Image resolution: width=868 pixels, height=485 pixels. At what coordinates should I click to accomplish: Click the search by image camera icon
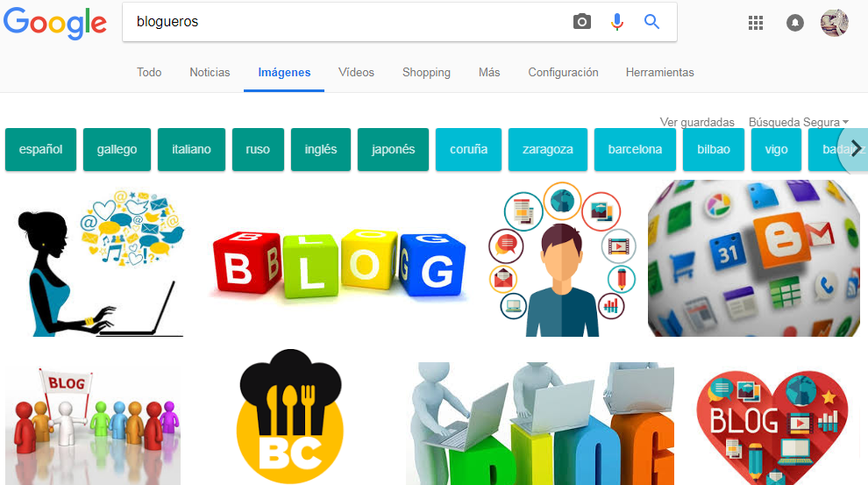coord(582,22)
